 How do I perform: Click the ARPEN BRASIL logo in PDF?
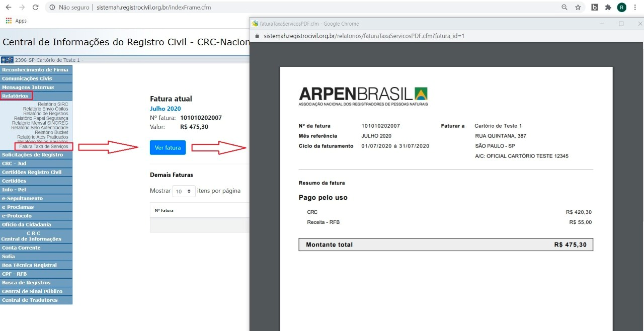[x=363, y=96]
